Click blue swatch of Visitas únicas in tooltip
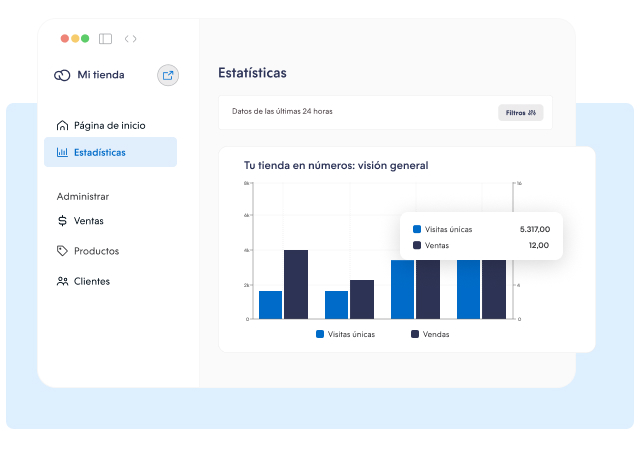 417,229
